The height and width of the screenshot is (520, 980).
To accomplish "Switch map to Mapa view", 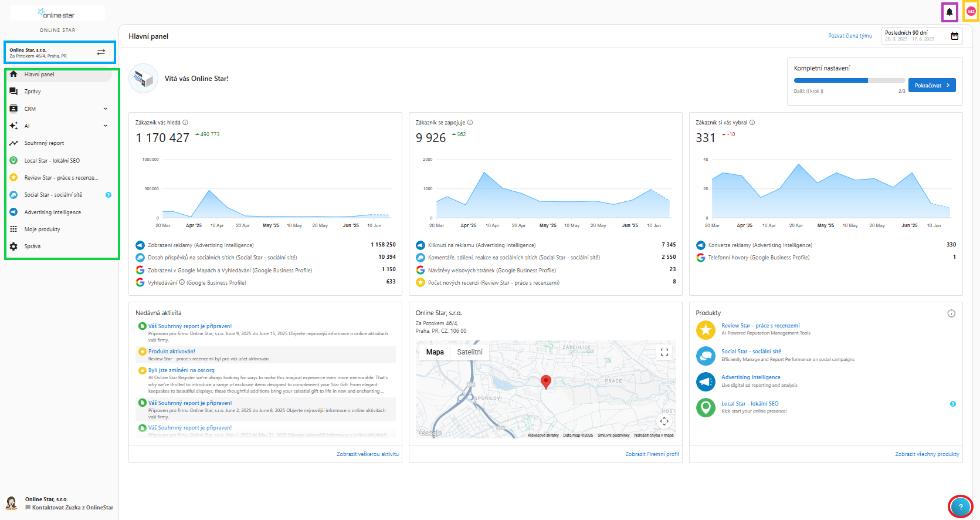I will click(x=435, y=352).
